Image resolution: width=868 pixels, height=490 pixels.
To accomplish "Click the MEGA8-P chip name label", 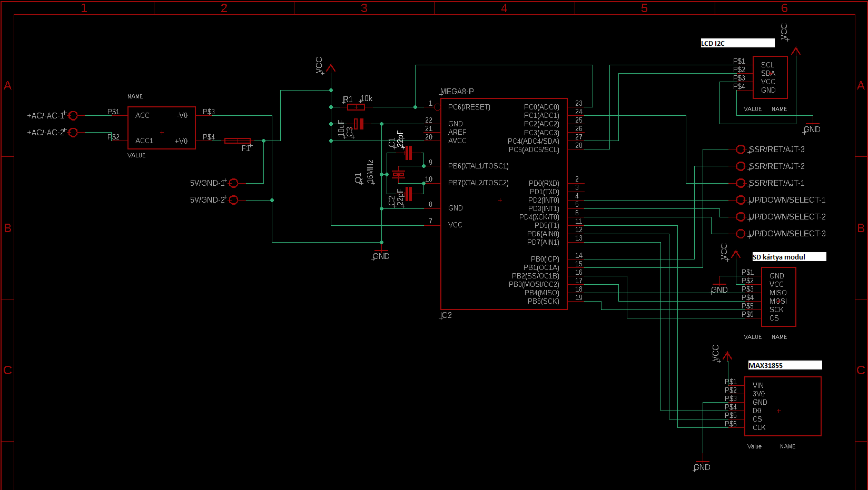I will 457,92.
